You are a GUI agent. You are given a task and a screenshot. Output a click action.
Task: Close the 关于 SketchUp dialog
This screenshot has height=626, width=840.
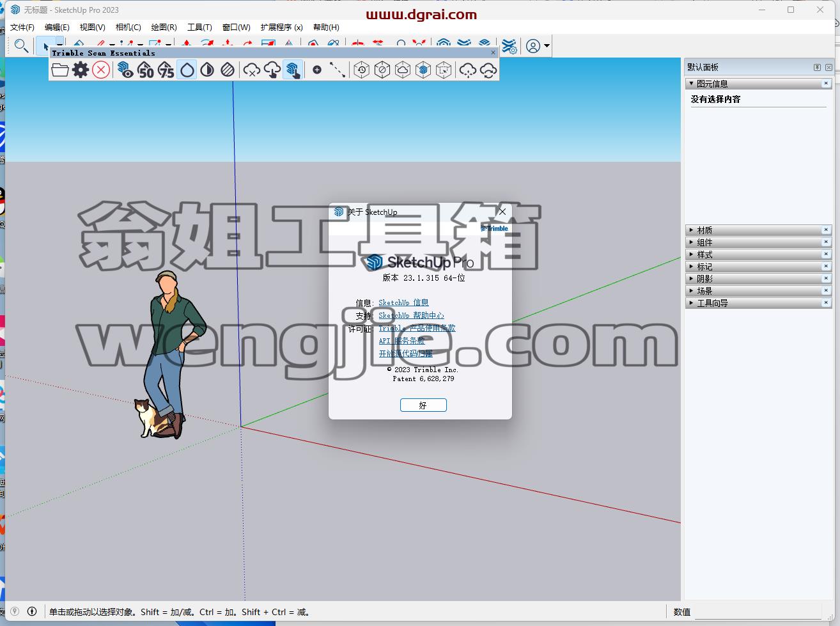(x=502, y=212)
